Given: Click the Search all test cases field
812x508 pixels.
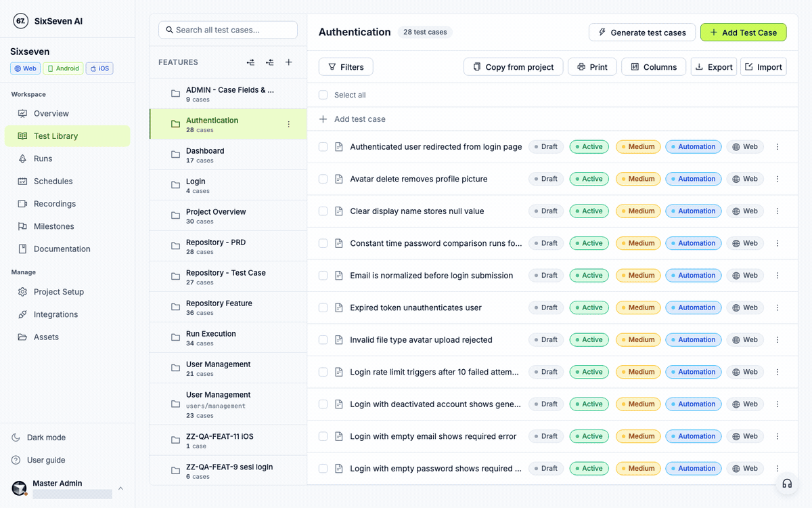Looking at the screenshot, I should (228, 30).
